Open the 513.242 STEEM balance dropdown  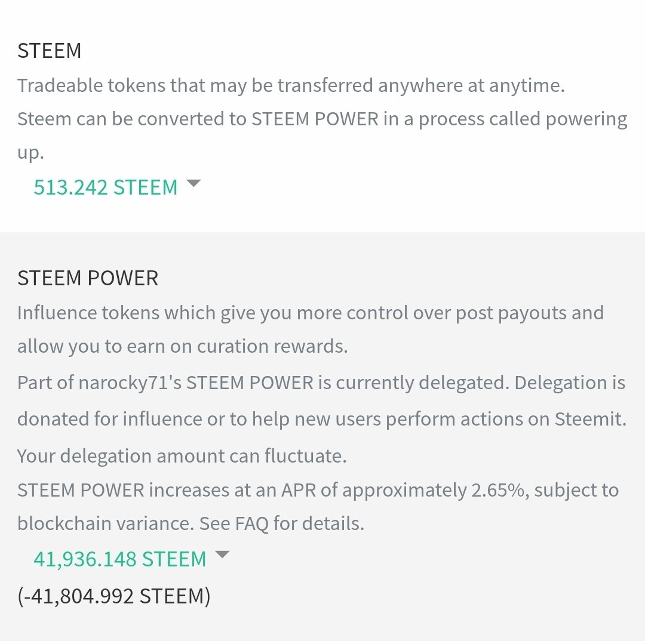(106, 187)
